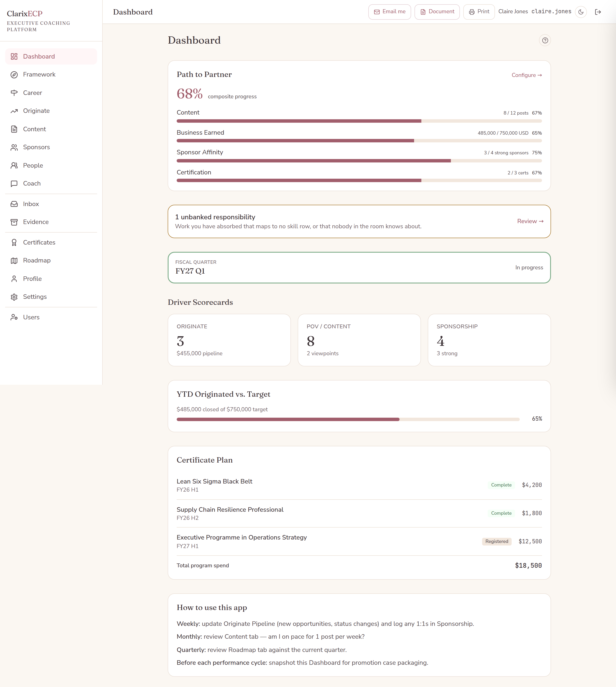The height and width of the screenshot is (687, 616).
Task: Open Framework in the sidebar
Action: (x=51, y=74)
